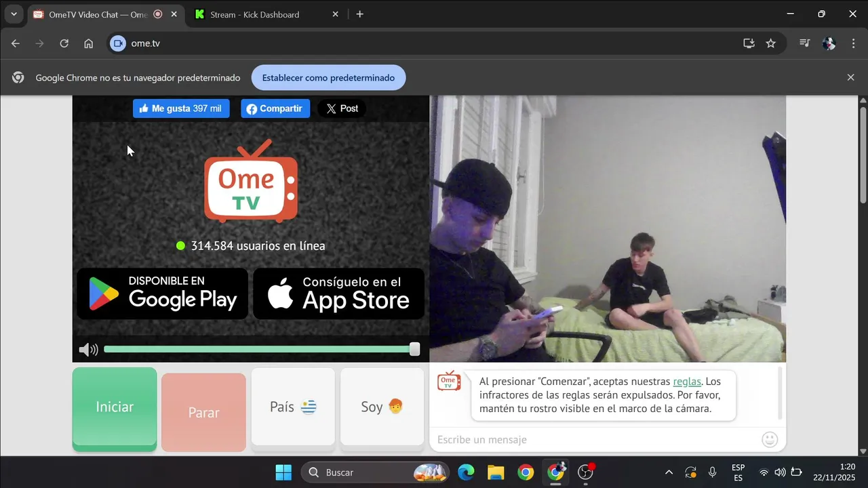Viewport: 868px width, 488px height.
Task: Show hidden system tray icons
Action: click(669, 472)
